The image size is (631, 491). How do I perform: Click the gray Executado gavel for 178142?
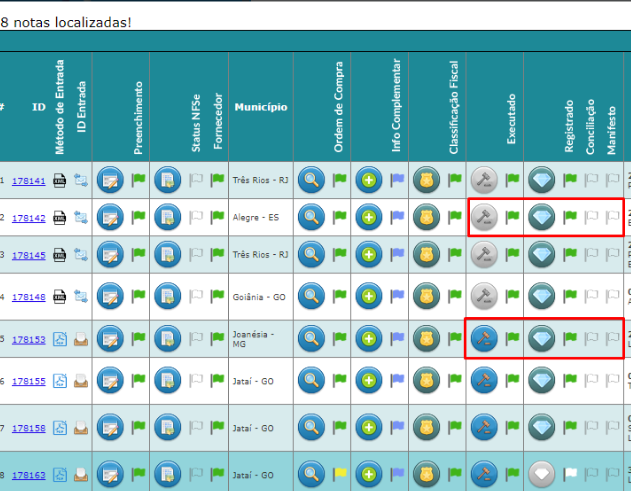click(485, 218)
